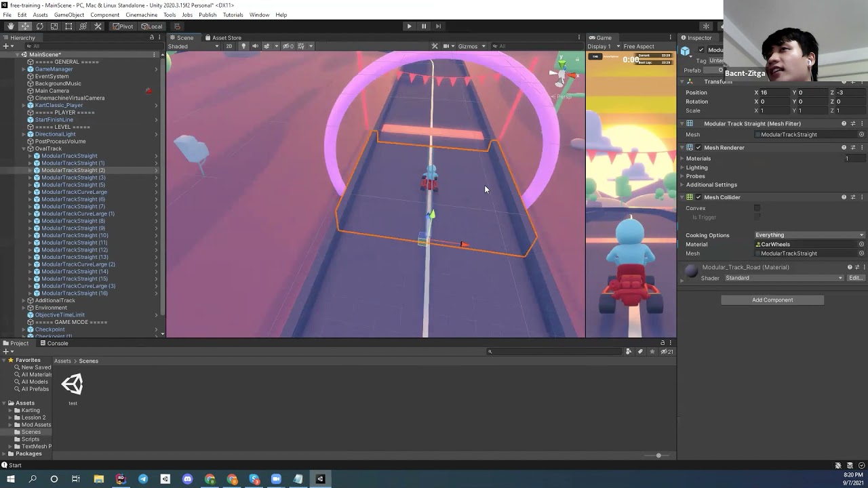Image resolution: width=868 pixels, height=488 pixels.
Task: Open the File menu
Action: point(7,15)
